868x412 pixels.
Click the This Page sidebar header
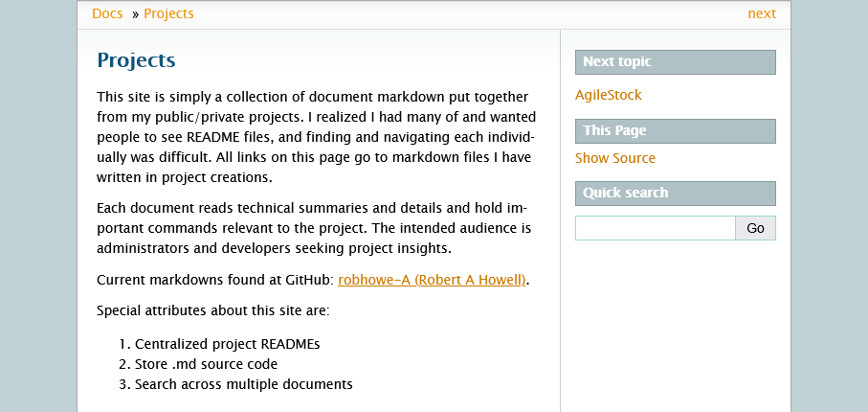pos(675,130)
